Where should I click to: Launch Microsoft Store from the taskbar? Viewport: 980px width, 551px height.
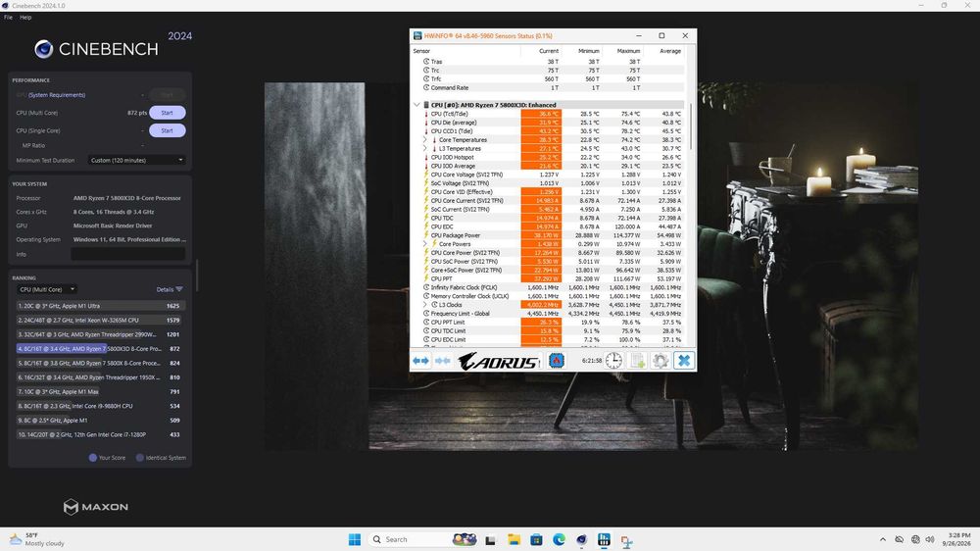pos(536,540)
